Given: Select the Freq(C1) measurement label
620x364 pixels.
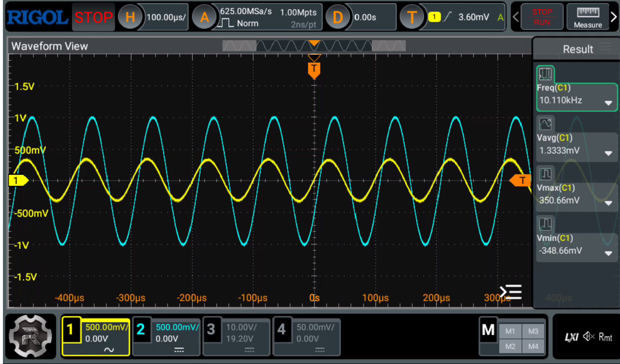Looking at the screenshot, I should pyautogui.click(x=553, y=88).
